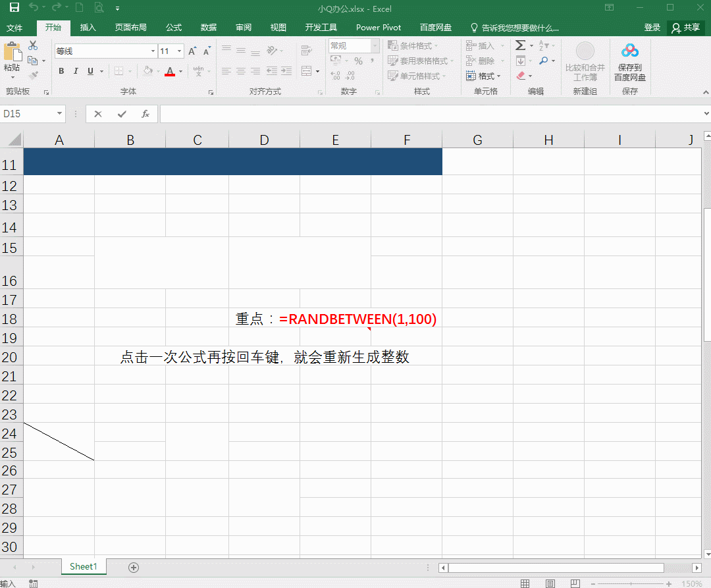Click the Insert Function fx icon
Viewport: 711px width, 588px height.
[145, 114]
